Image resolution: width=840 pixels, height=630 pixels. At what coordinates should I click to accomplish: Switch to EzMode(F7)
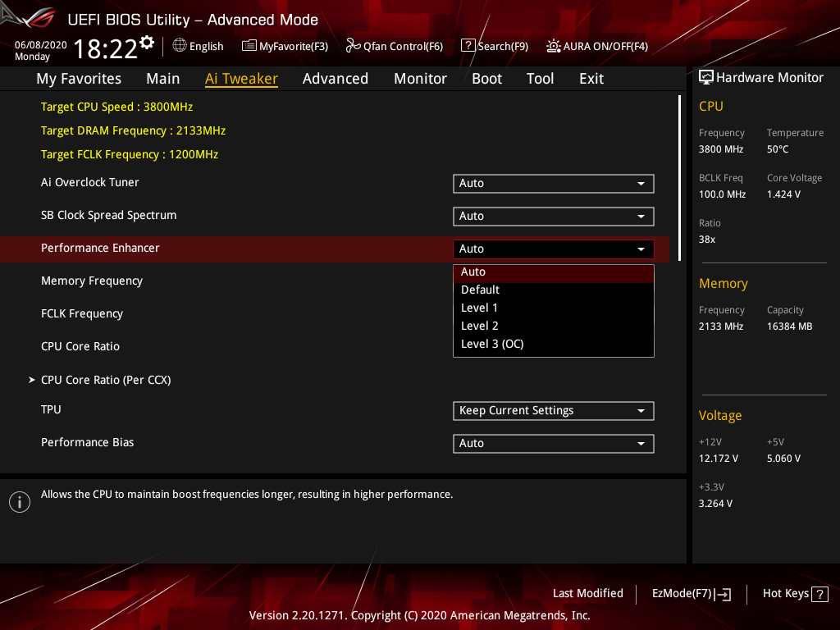click(x=691, y=594)
